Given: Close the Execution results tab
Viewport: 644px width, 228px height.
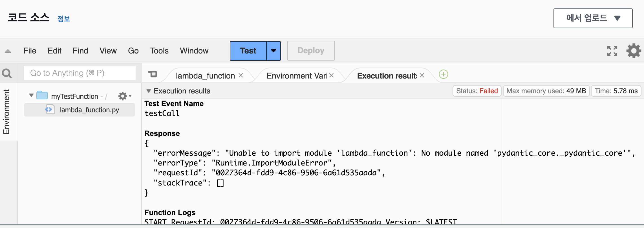Looking at the screenshot, I should (x=422, y=75).
